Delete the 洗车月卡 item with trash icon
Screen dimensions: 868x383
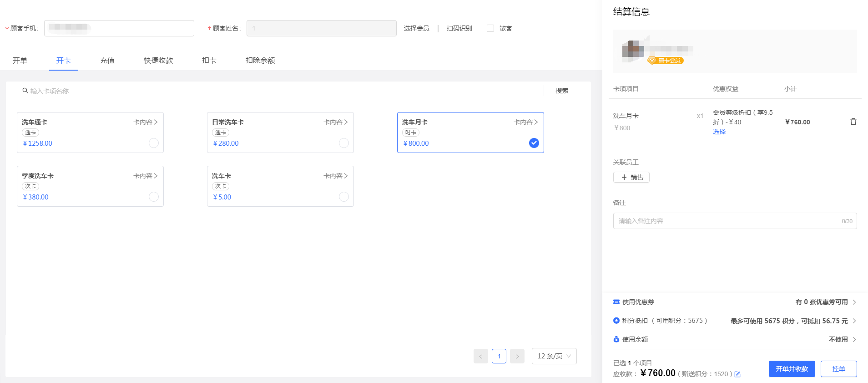853,122
